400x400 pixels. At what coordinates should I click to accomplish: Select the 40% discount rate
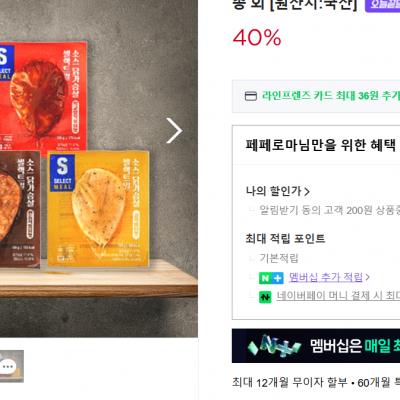[257, 37]
